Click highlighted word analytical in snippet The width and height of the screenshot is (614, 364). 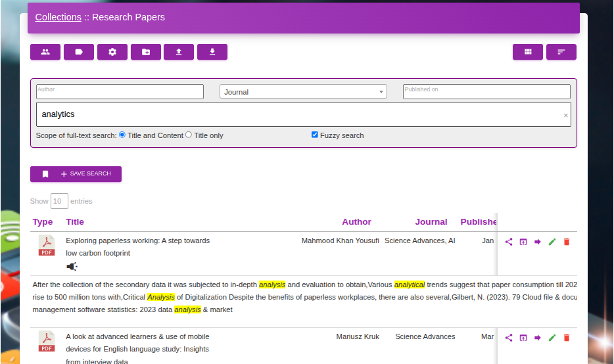409,284
